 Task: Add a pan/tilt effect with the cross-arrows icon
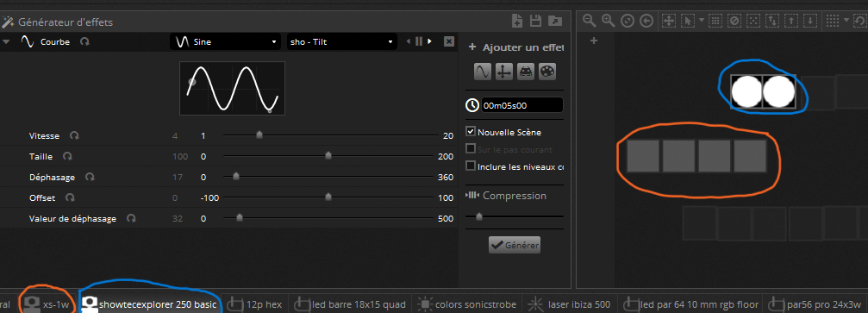click(x=503, y=72)
